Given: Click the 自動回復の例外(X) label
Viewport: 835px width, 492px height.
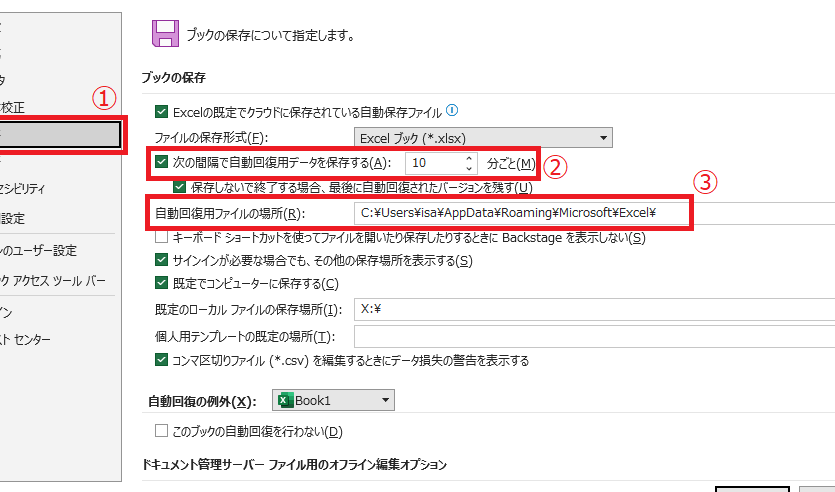Looking at the screenshot, I should (x=202, y=401).
